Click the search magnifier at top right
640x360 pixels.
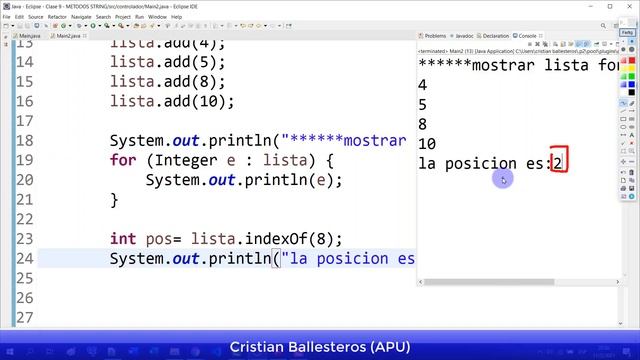click(x=603, y=26)
